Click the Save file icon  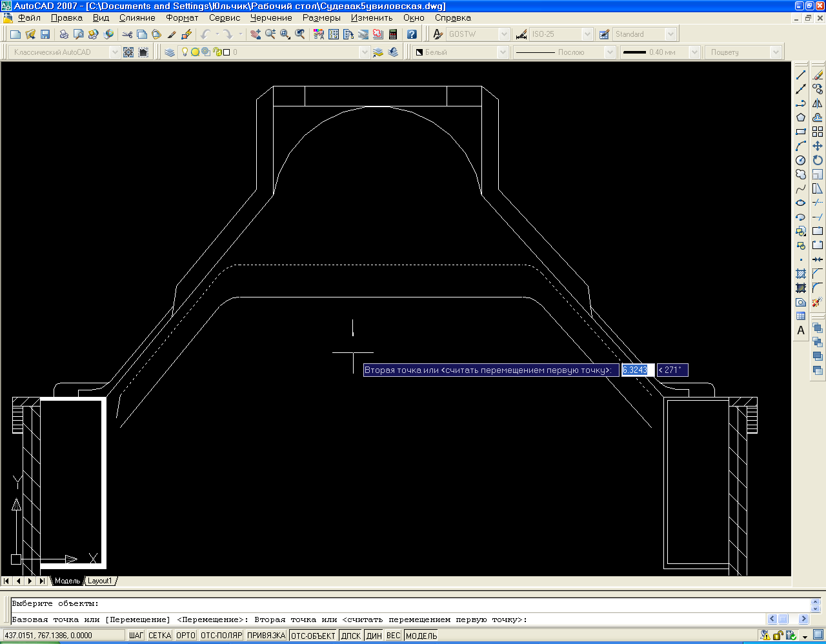point(45,34)
